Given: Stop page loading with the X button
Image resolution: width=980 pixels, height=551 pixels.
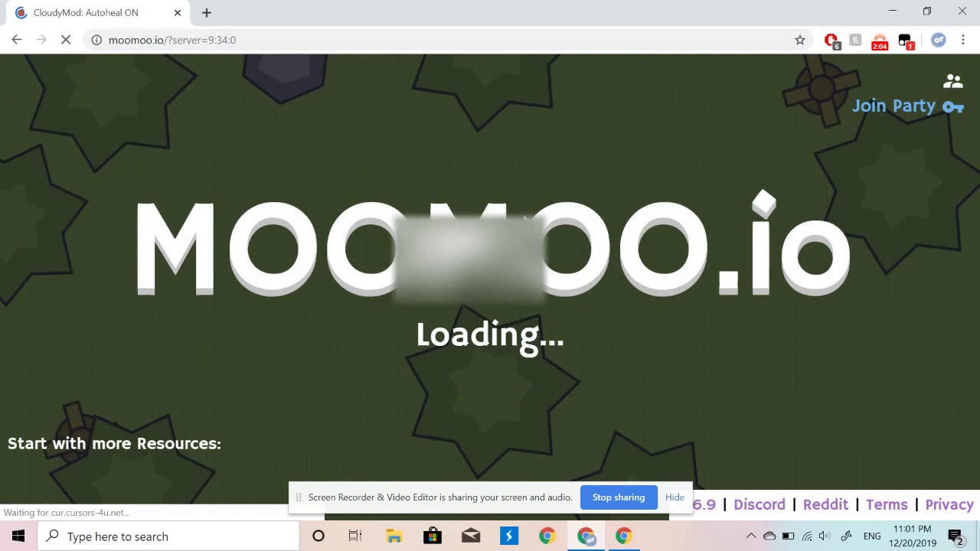Looking at the screenshot, I should [66, 40].
